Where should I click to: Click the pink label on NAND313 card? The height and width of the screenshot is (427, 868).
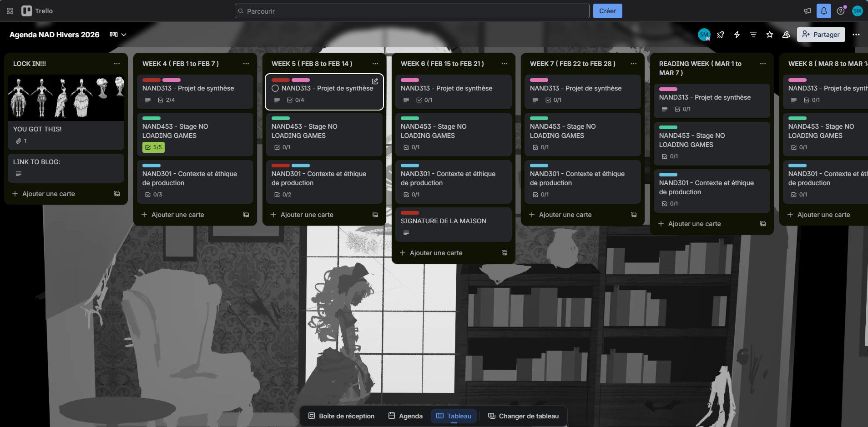pos(301,80)
